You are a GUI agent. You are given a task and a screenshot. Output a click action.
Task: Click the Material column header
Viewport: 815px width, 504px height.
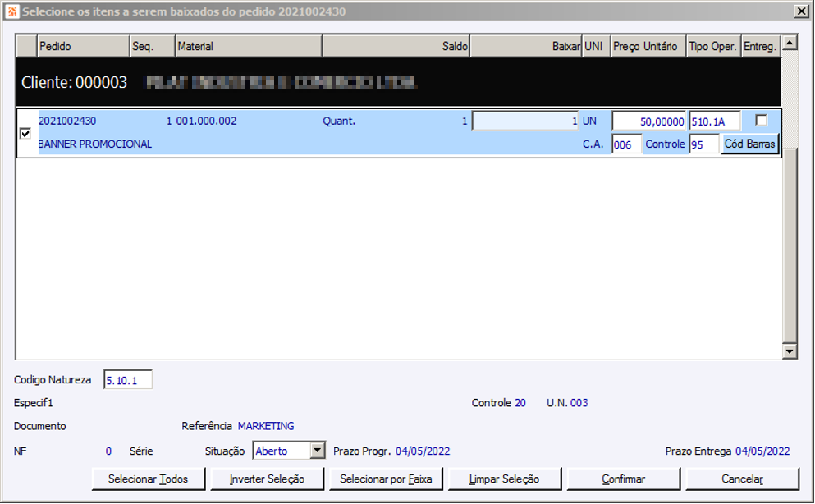(x=249, y=46)
